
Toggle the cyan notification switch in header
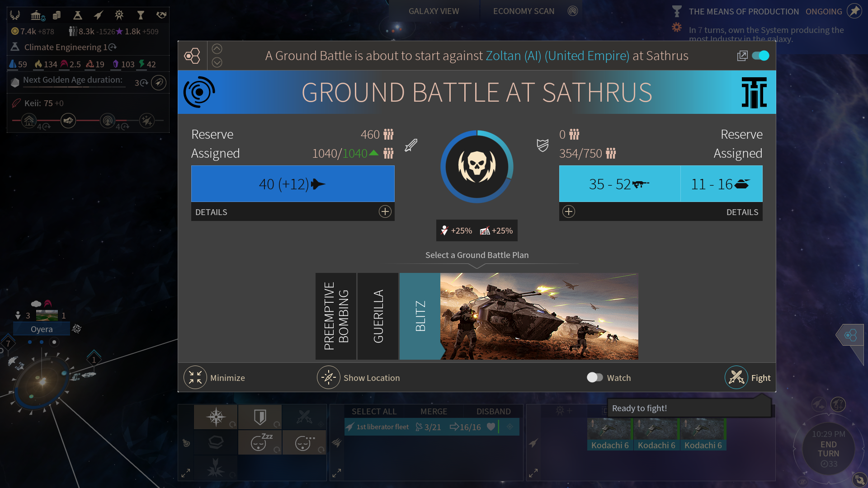pyautogui.click(x=760, y=56)
